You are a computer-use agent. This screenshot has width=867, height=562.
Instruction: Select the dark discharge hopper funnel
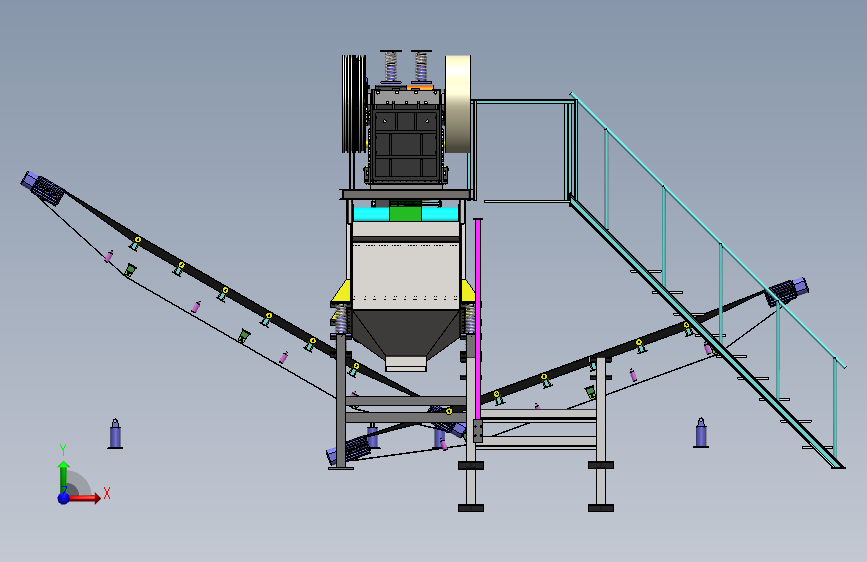coord(406,332)
